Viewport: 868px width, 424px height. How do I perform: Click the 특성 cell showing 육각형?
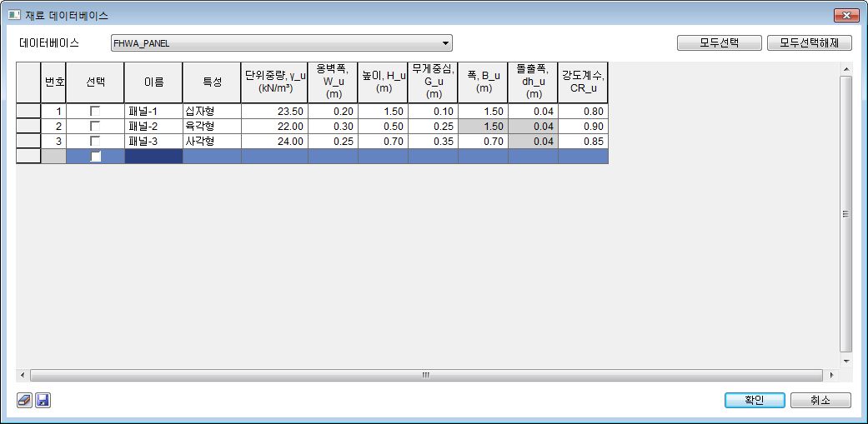(x=211, y=126)
